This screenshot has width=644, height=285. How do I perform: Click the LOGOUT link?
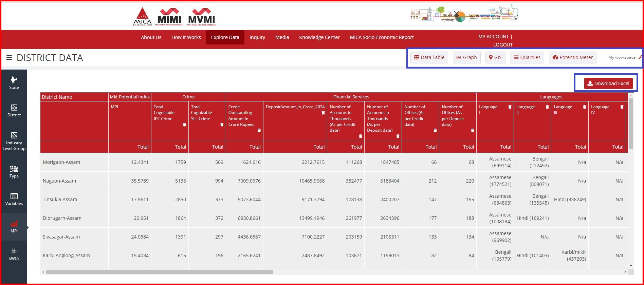click(503, 45)
